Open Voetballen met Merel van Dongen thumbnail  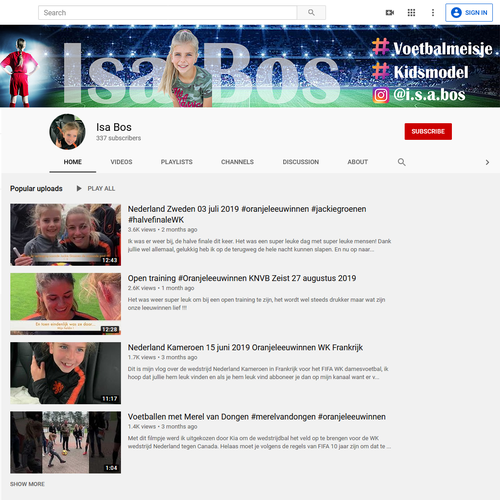[x=66, y=442]
